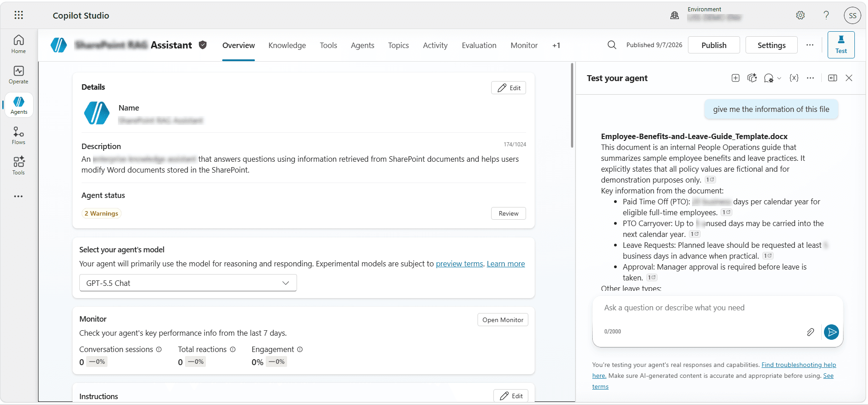Open citation 1 after "eligible full-time employees"
Screen dimensions: 868x405
click(x=727, y=212)
